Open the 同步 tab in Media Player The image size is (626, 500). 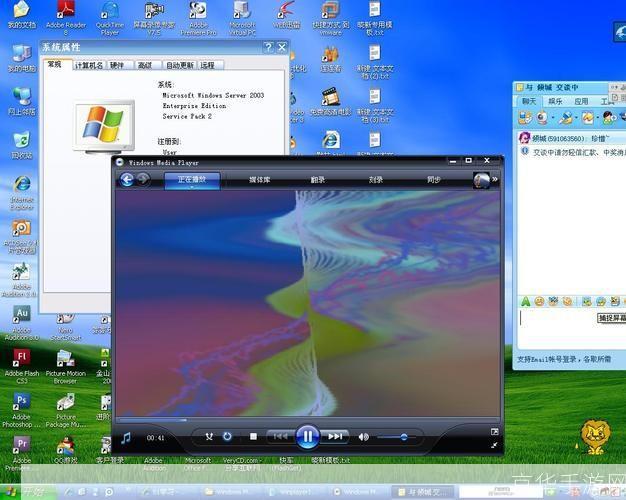point(434,180)
